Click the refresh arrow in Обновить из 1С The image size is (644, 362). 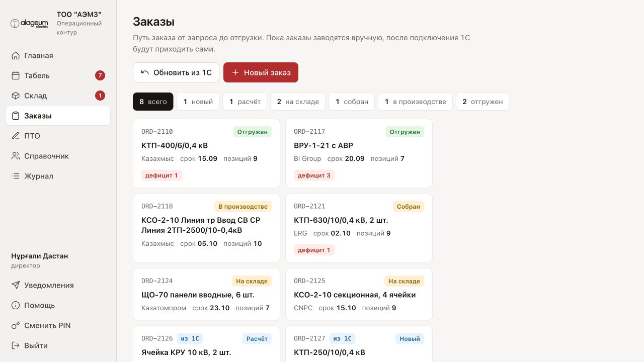click(x=145, y=72)
